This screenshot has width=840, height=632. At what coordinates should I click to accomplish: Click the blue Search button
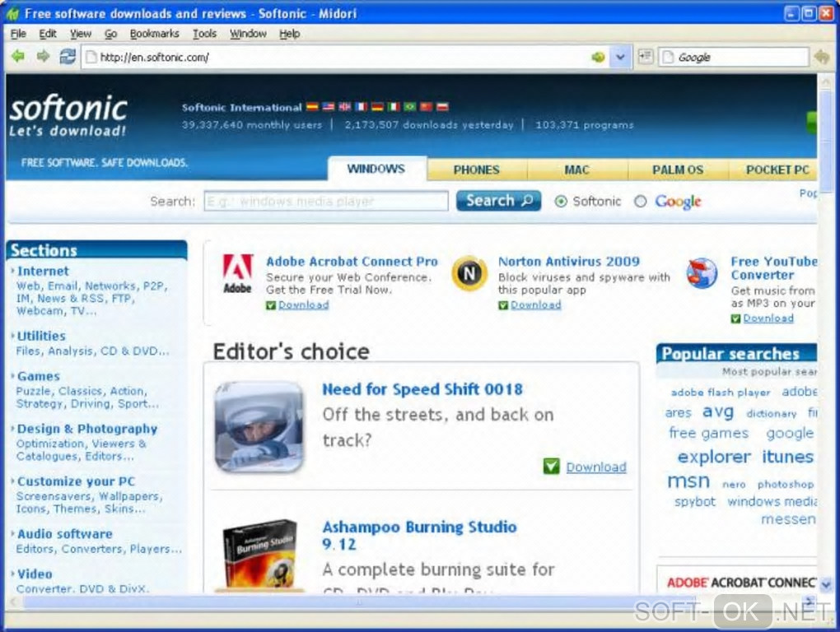point(499,201)
